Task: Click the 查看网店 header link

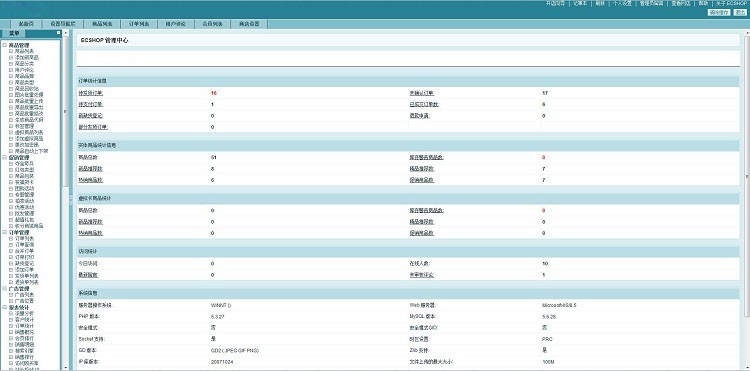Action: (680, 3)
